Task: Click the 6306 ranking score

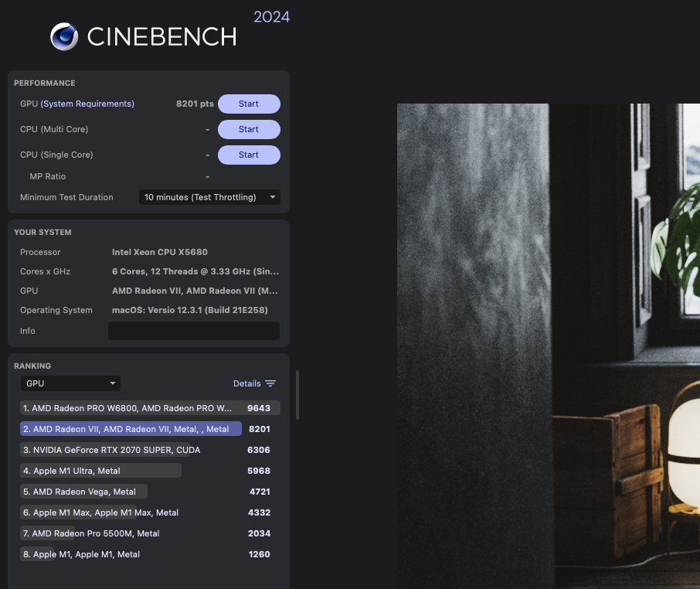Action: pos(259,450)
